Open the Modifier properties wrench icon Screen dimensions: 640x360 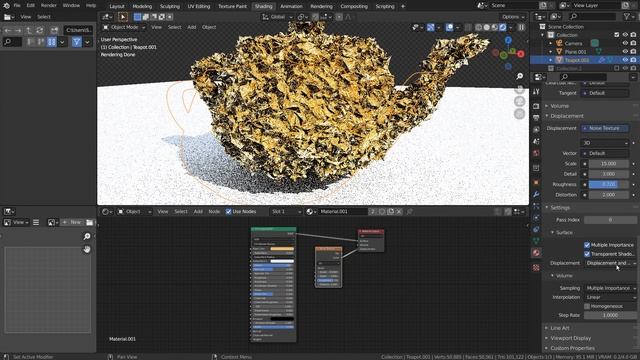[536, 194]
